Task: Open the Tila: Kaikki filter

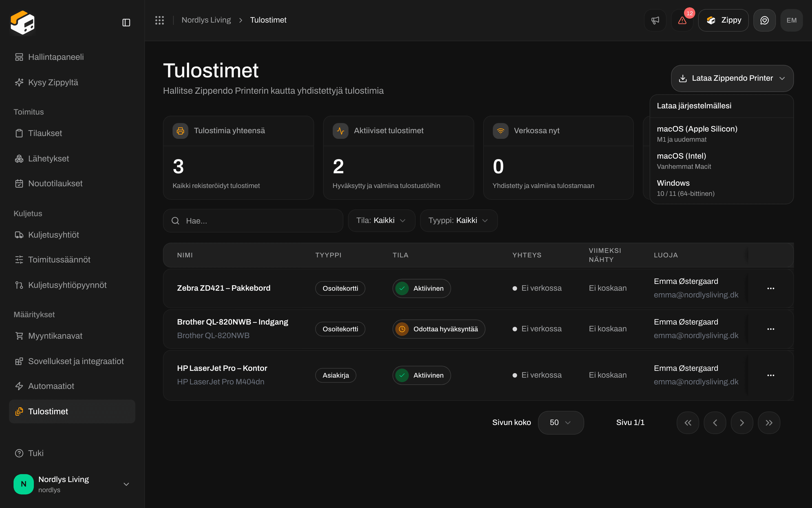Action: 381,220
